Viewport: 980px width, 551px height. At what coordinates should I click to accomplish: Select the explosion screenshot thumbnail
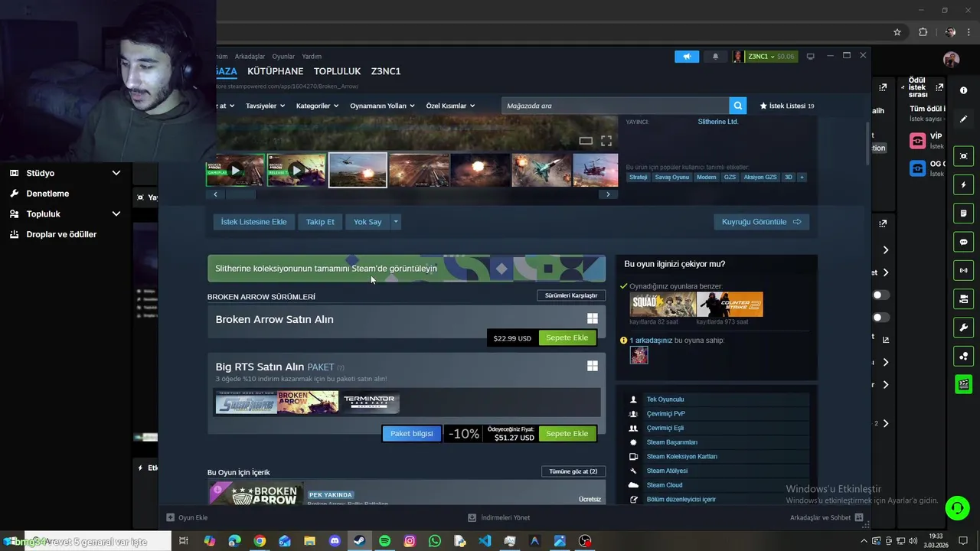(x=480, y=170)
